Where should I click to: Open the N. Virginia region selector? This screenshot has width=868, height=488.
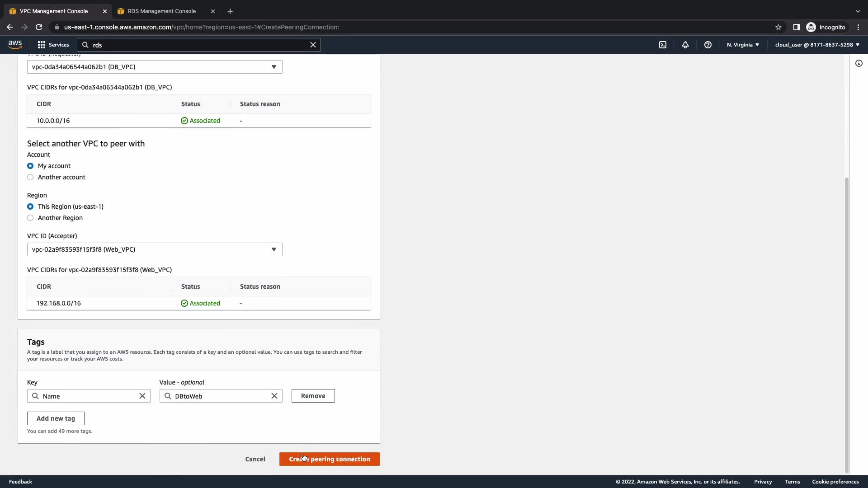click(x=743, y=45)
